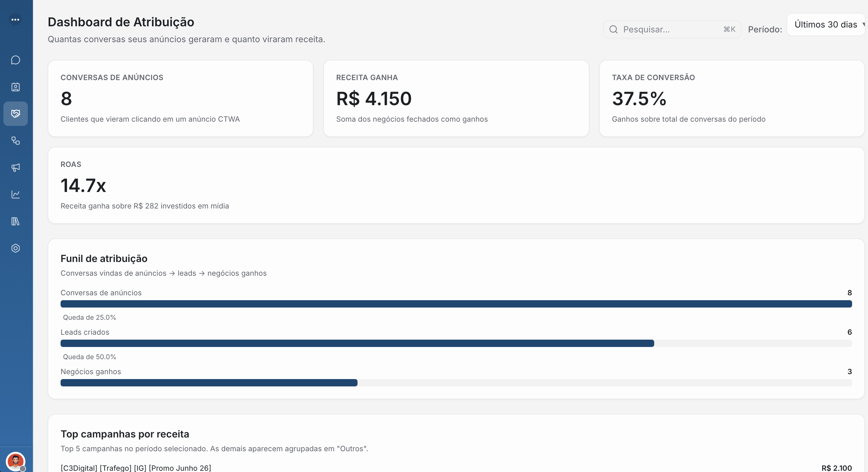This screenshot has width=868, height=472.
Task: Open the TAXA DE CONVERSÃO card
Action: 732,98
